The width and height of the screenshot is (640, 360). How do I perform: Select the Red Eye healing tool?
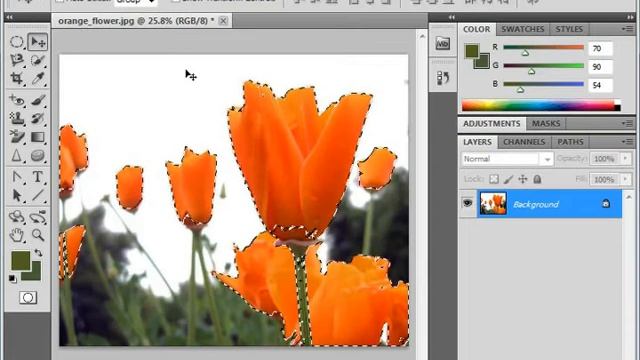click(17, 100)
